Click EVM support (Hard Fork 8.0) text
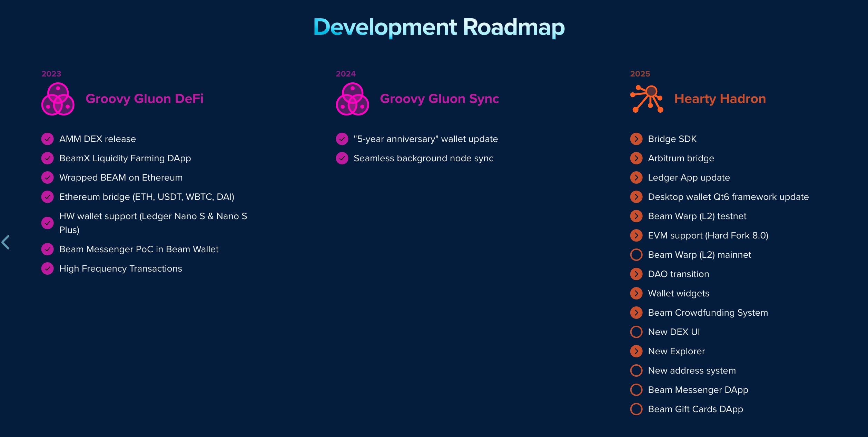The image size is (868, 437). (708, 235)
